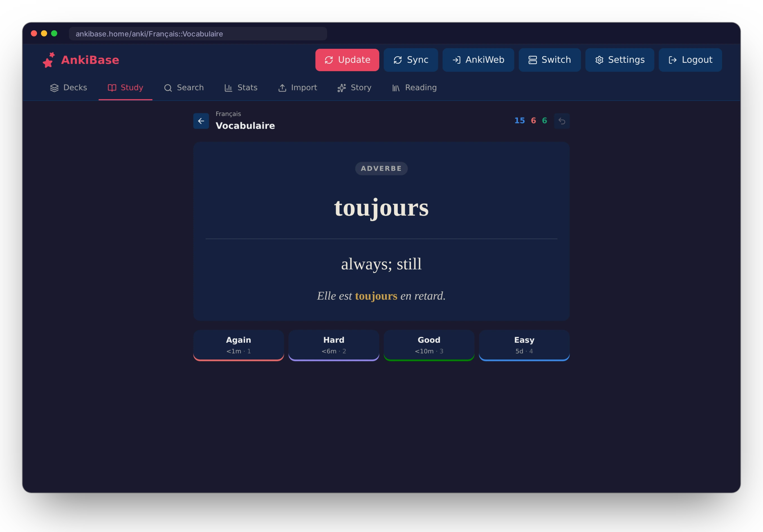This screenshot has width=763, height=532.
Task: Start a Sync
Action: coord(411,60)
